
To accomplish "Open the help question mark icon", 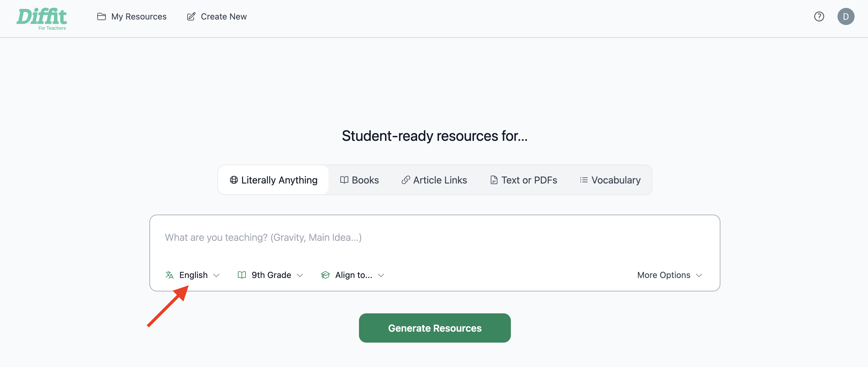I will [819, 16].
